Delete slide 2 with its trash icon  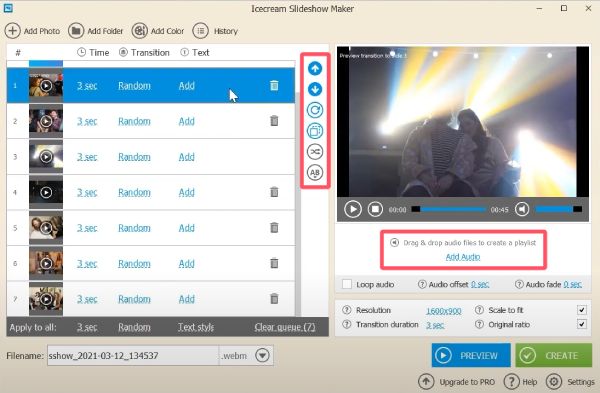click(x=274, y=121)
